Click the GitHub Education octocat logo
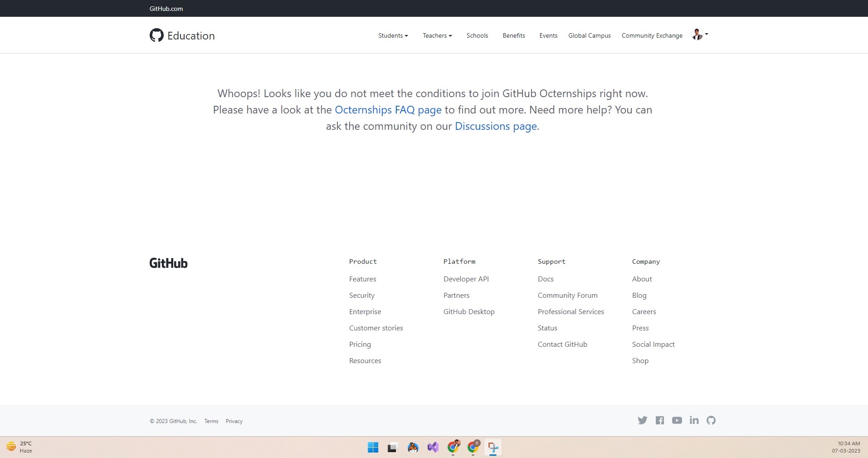Viewport: 868px width, 458px height. 156,35
